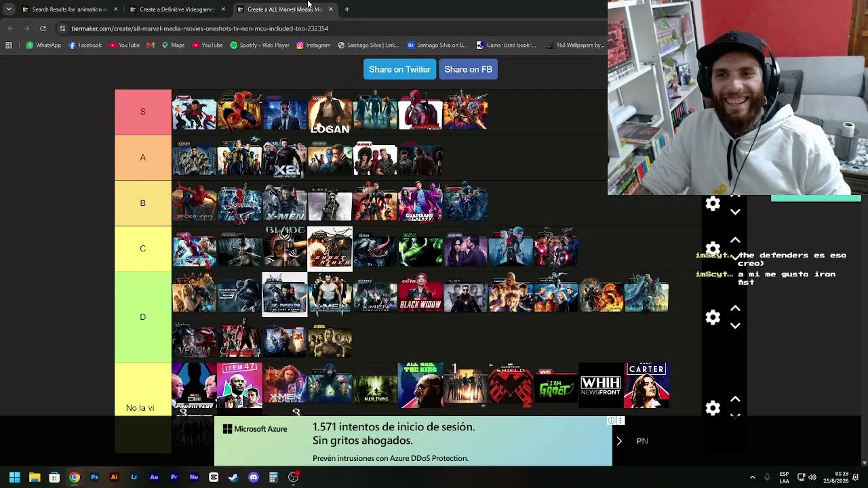The image size is (868, 488).
Task: Open the settings gear for tier C
Action: pyautogui.click(x=713, y=249)
